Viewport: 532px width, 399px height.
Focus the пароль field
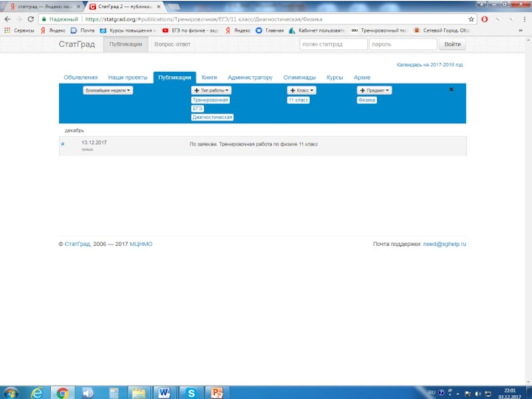(403, 44)
